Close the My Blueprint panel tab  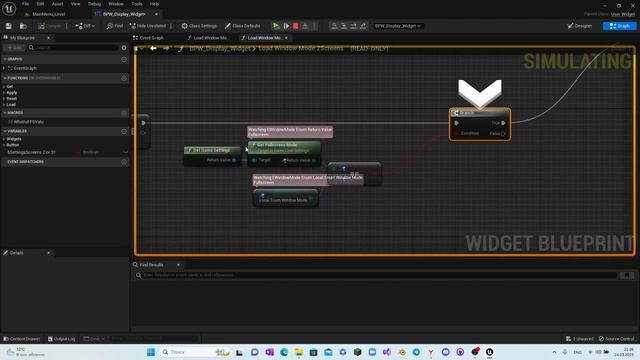49,38
